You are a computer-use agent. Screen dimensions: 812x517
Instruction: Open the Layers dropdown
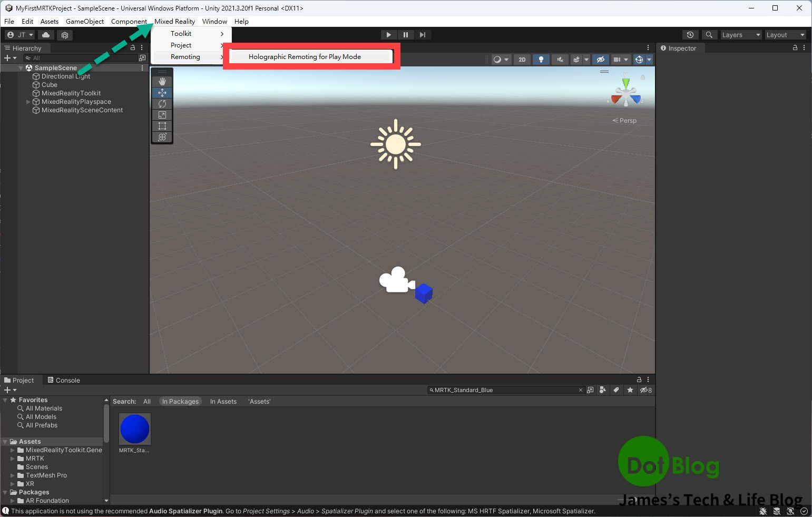coord(741,35)
